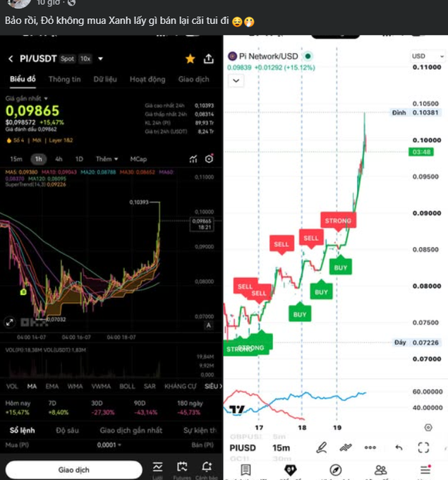The width and height of the screenshot is (448, 480).
Task: Expand the Giá gần nhất price type dropdown
Action: (x=26, y=98)
